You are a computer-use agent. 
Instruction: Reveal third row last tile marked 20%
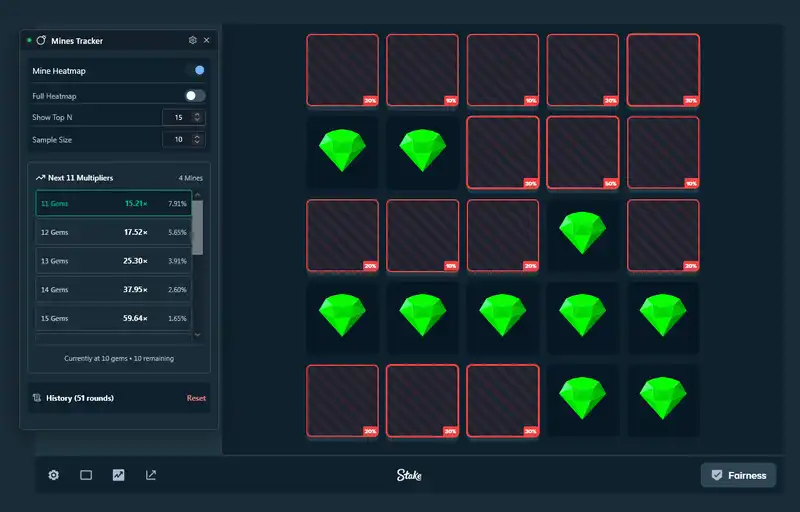point(663,235)
